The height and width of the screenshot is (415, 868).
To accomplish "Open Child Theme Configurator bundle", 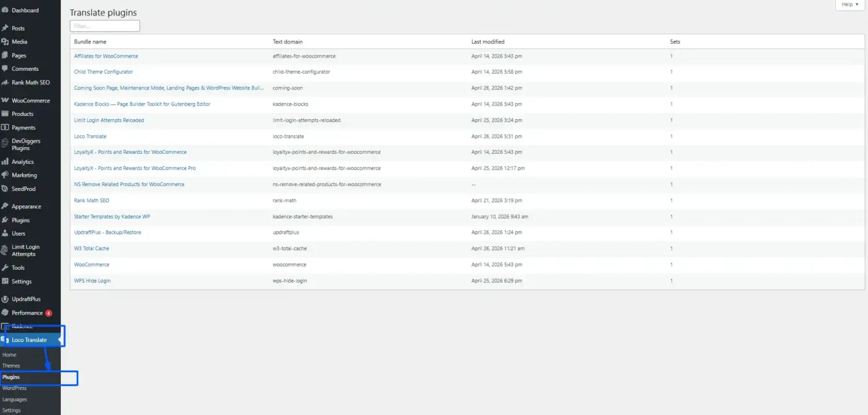I will (x=104, y=72).
